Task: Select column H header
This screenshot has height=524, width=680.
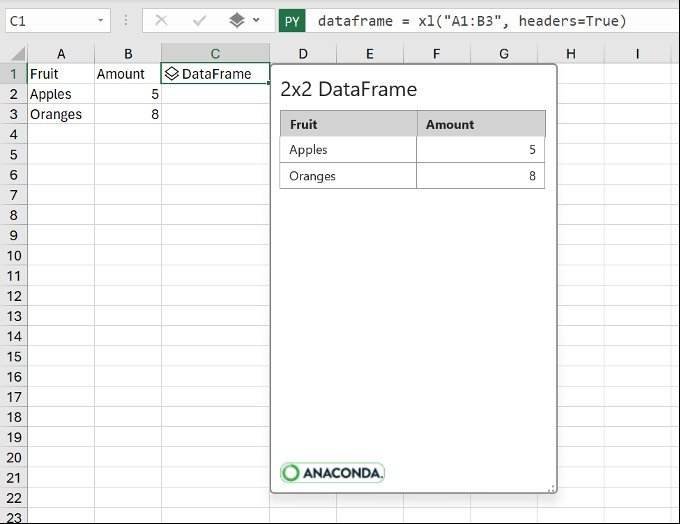Action: click(570, 54)
